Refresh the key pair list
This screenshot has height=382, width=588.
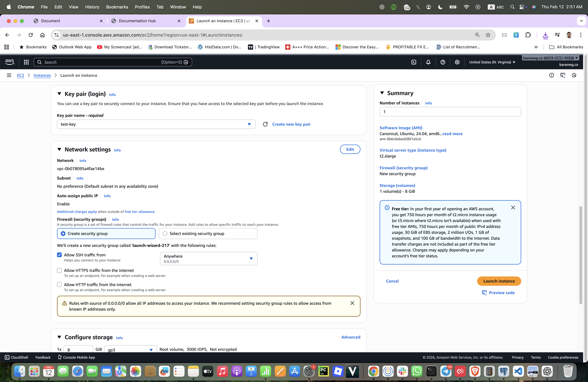tap(265, 124)
